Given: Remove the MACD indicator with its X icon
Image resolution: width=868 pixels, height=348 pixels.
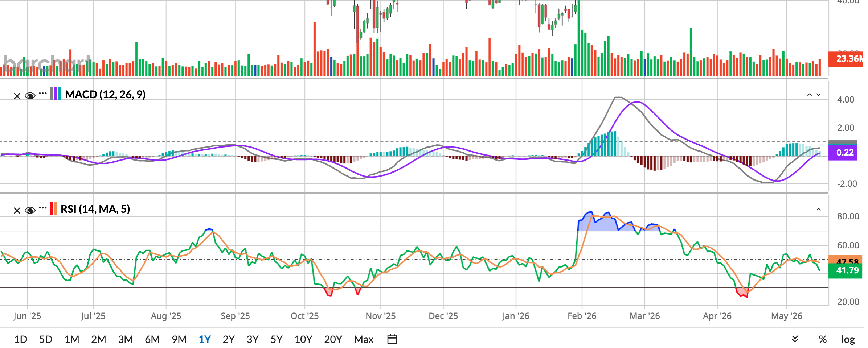Looking at the screenshot, I should pos(17,96).
